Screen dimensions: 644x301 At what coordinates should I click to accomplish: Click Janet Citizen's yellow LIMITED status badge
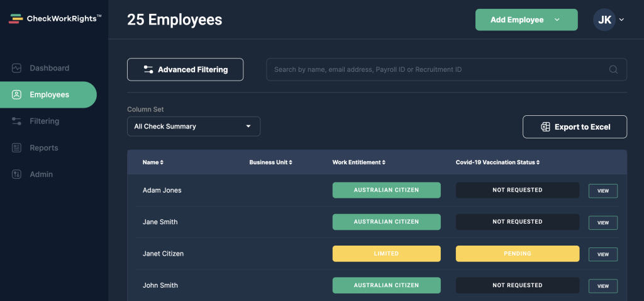[387, 254]
